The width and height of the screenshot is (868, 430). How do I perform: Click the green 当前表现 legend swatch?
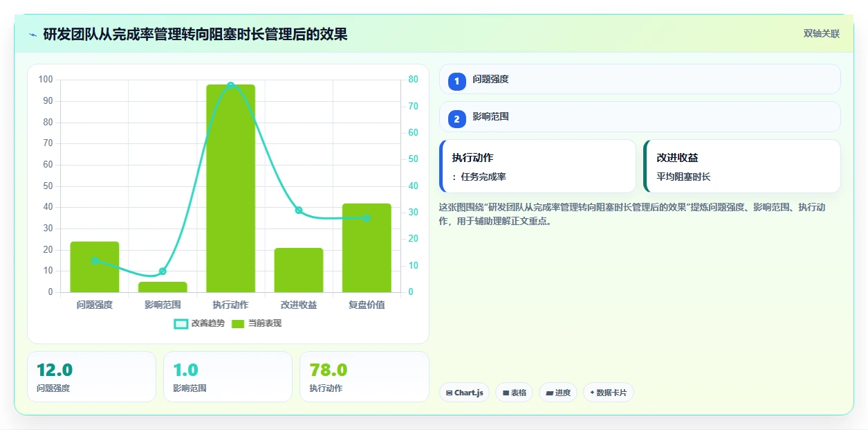click(238, 323)
